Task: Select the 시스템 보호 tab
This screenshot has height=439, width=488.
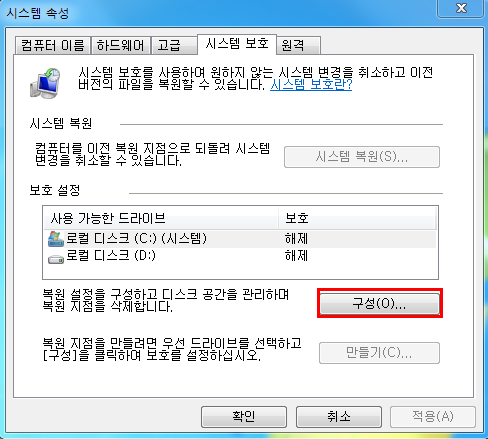Action: point(237,44)
